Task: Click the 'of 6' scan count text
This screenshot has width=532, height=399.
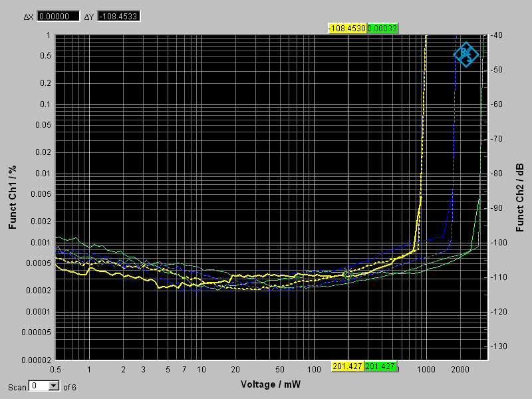Action: click(69, 386)
